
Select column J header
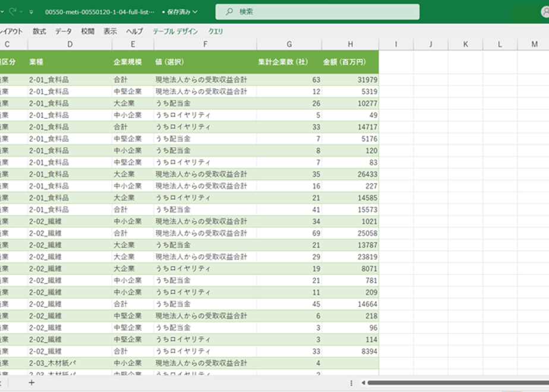tap(431, 45)
